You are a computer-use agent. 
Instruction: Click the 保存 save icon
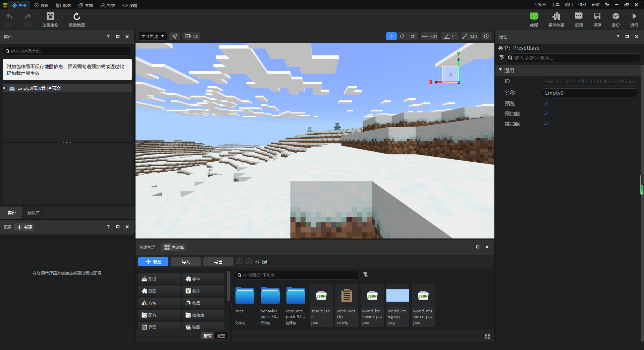click(x=597, y=16)
